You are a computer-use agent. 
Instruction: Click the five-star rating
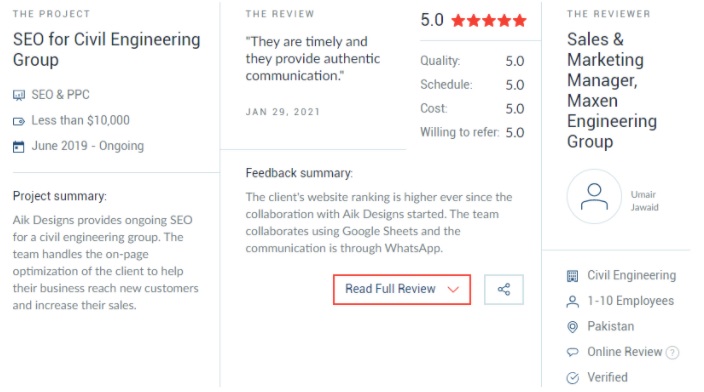488,20
